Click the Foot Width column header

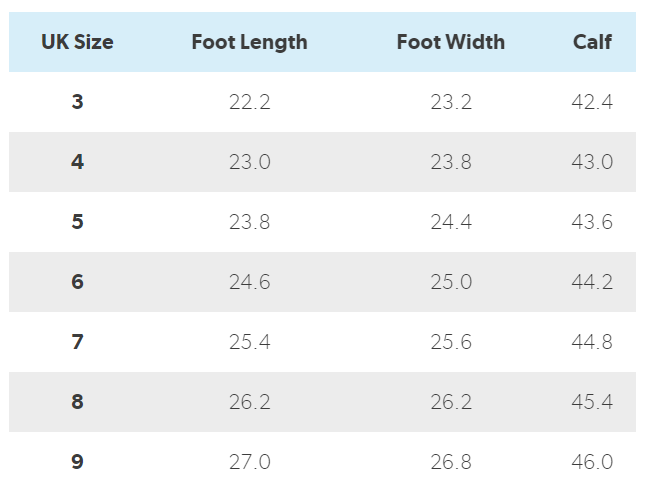coord(450,42)
